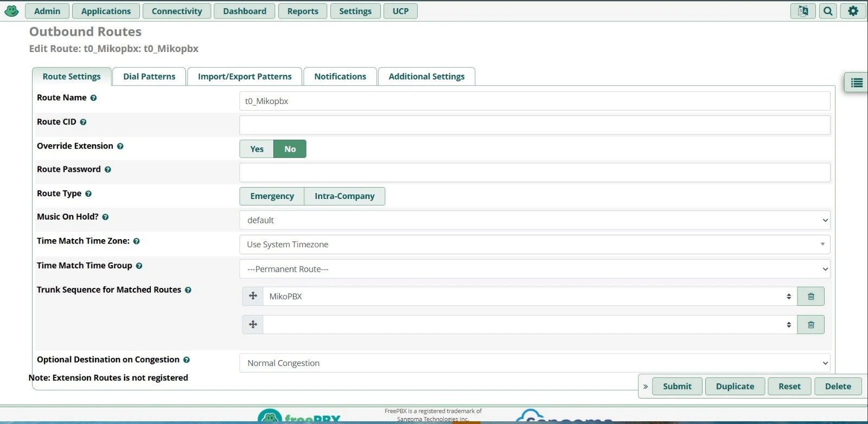Click help icon next to Music On Hold
The height and width of the screenshot is (424, 868).
click(105, 217)
